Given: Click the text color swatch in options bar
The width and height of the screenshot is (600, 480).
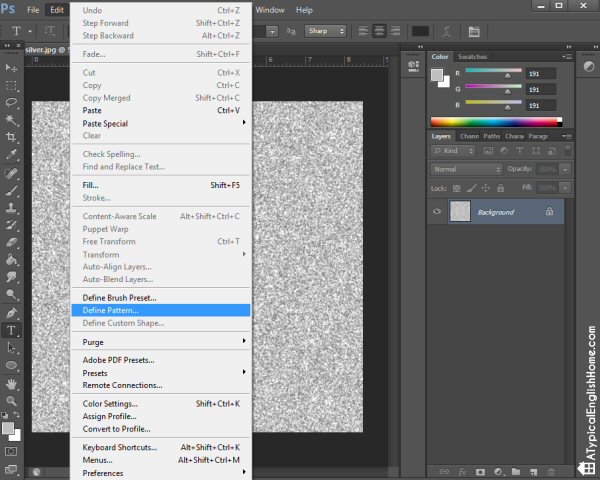Looking at the screenshot, I should coord(420,31).
